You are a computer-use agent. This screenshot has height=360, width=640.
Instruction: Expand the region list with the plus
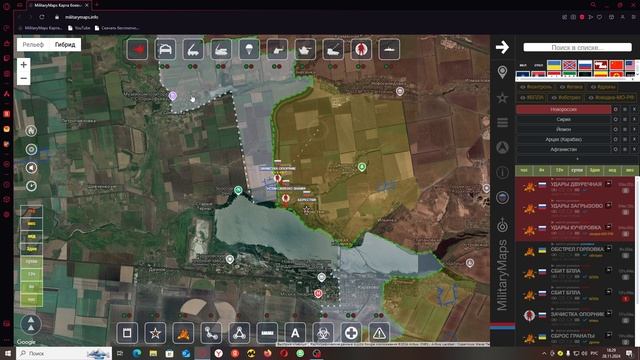(x=577, y=158)
